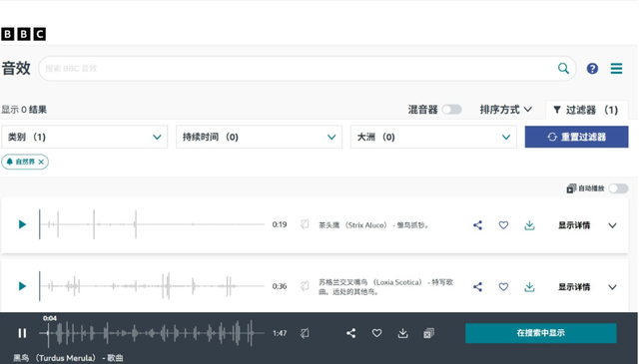Toggle the 自动播放 switch

618,188
